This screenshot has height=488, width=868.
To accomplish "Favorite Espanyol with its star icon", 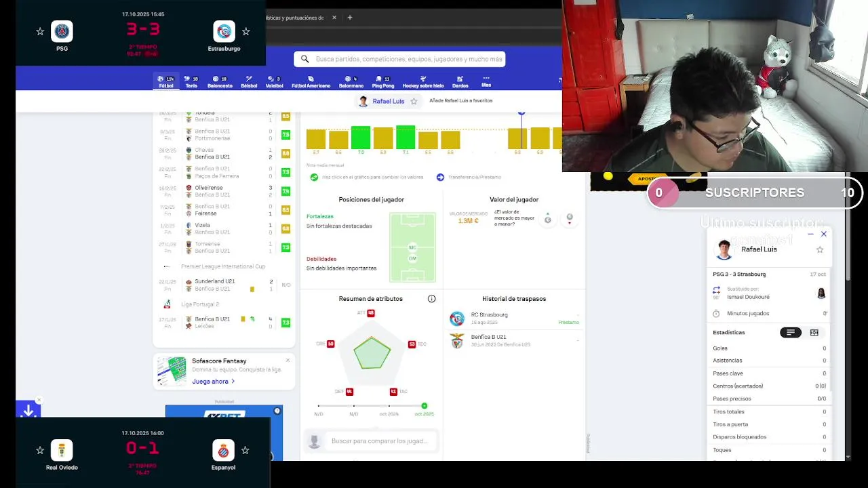I will pos(245,450).
